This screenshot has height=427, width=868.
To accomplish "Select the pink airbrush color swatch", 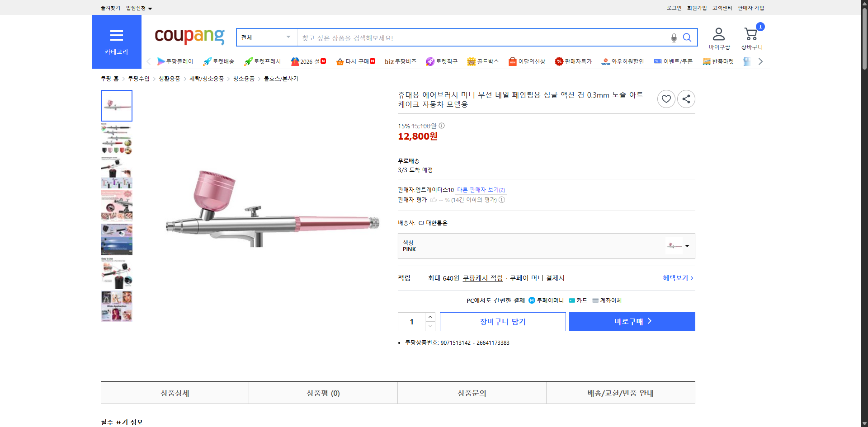I will 675,245.
